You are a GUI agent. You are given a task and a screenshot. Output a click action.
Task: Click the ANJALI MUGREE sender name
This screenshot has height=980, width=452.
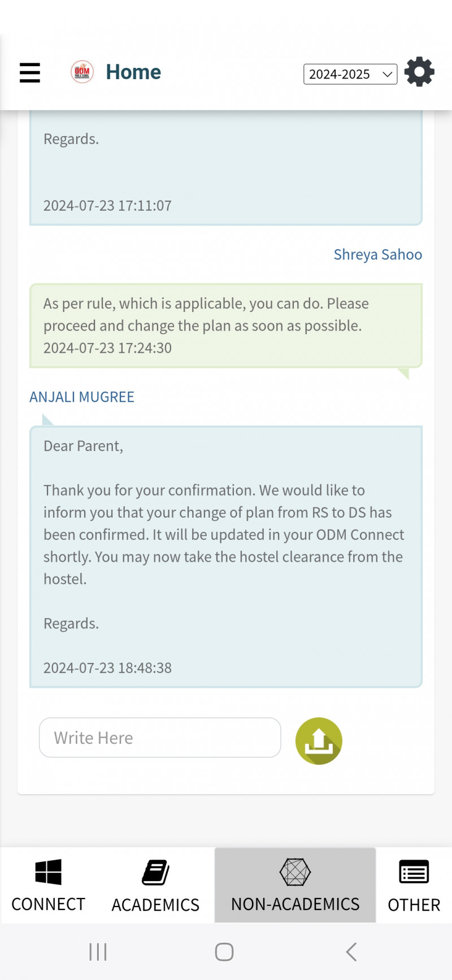coord(82,397)
